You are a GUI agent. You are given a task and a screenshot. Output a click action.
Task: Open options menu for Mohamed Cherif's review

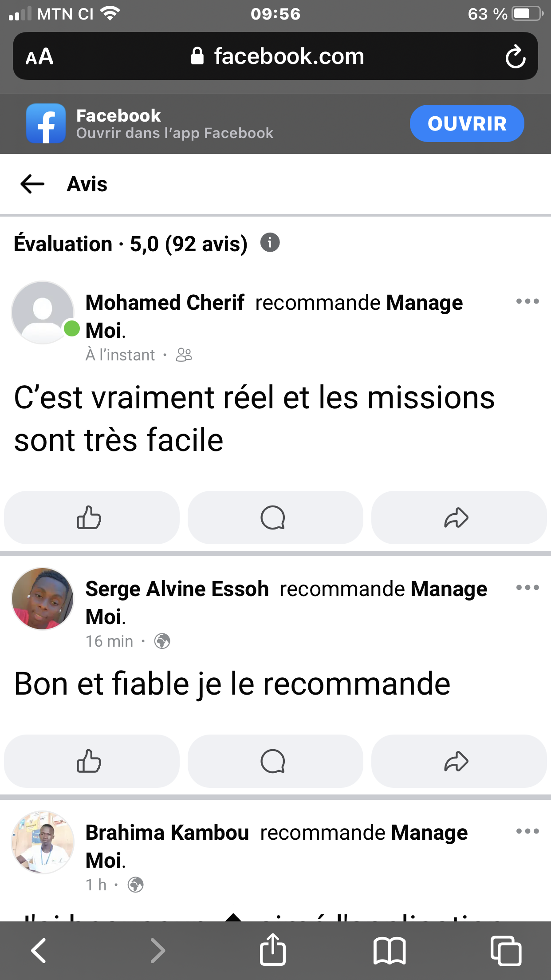tap(527, 301)
